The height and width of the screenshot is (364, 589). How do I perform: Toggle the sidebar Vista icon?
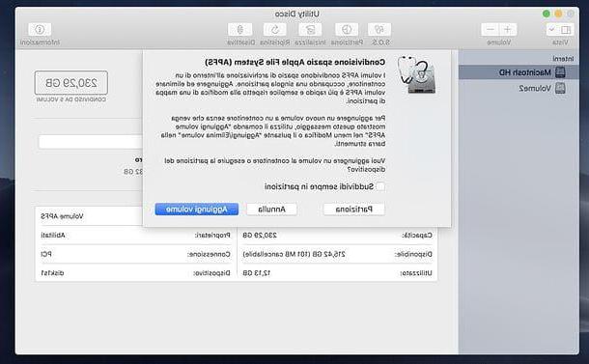tap(565, 29)
